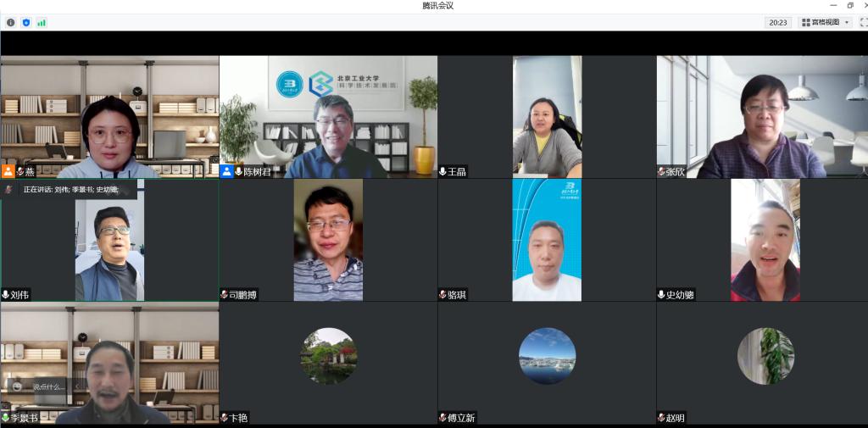Select 司鹏搏's video tile

pyautogui.click(x=328, y=240)
